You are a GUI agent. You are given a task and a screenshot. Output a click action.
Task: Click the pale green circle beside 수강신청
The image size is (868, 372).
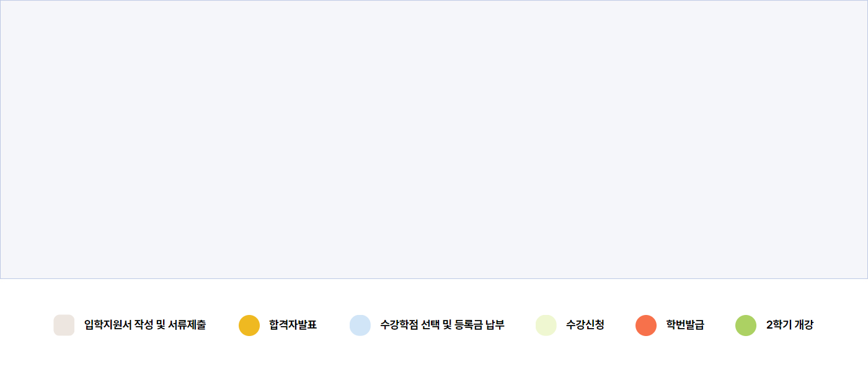tap(546, 325)
